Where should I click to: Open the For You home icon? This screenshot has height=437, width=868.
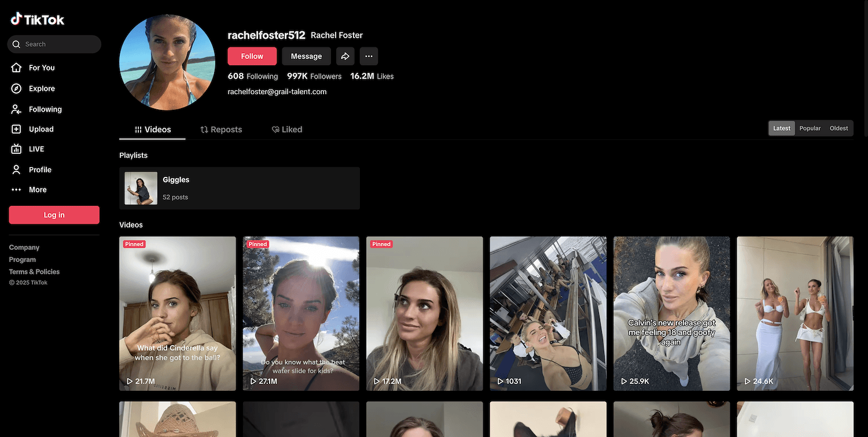(16, 68)
